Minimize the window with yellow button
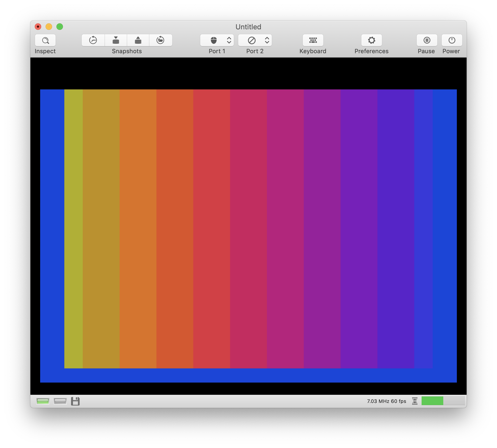Image resolution: width=497 pixels, height=448 pixels. pos(49,27)
